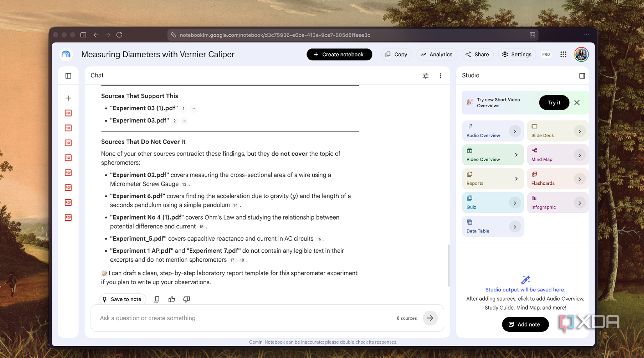Open citation 2 for Experiment 03.pdf
This screenshot has height=358, width=644.
coord(174,121)
